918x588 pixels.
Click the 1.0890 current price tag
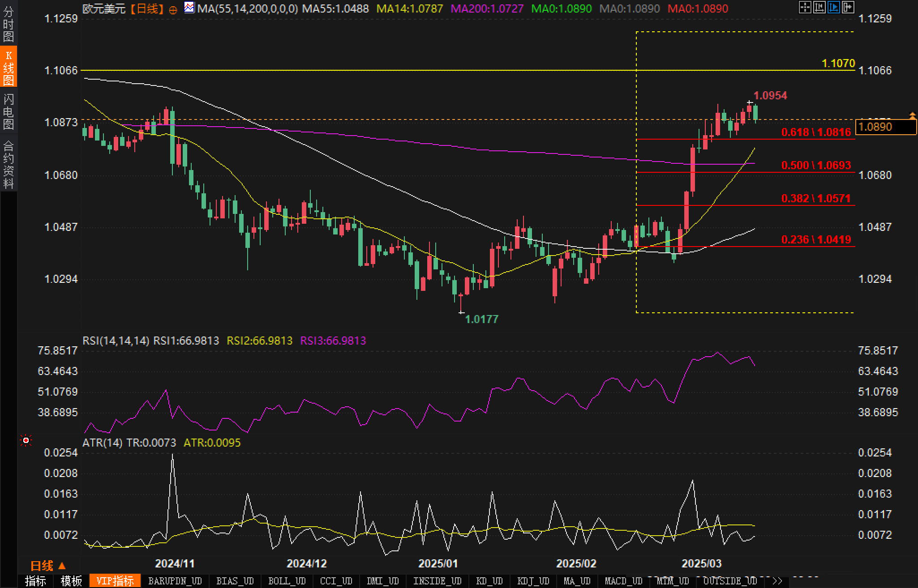[x=886, y=127]
